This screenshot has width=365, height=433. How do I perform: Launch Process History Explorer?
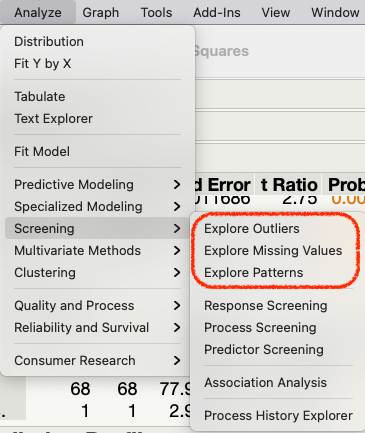tap(278, 416)
